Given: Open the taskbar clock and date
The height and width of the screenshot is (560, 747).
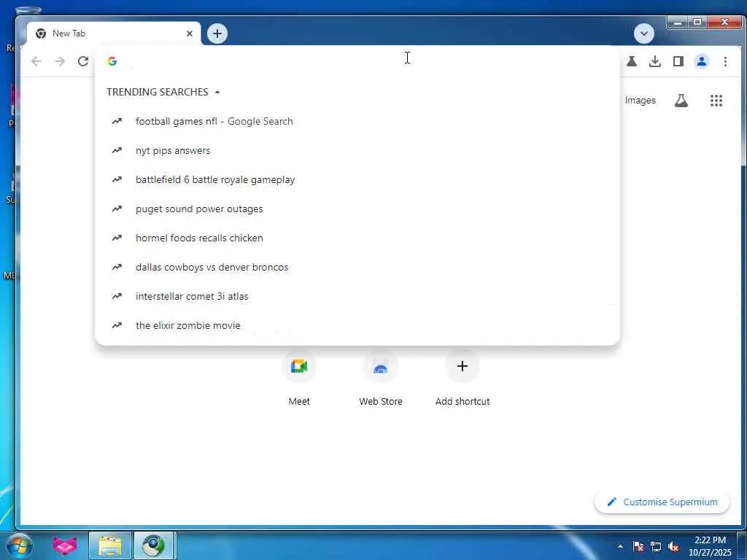Looking at the screenshot, I should [710, 546].
